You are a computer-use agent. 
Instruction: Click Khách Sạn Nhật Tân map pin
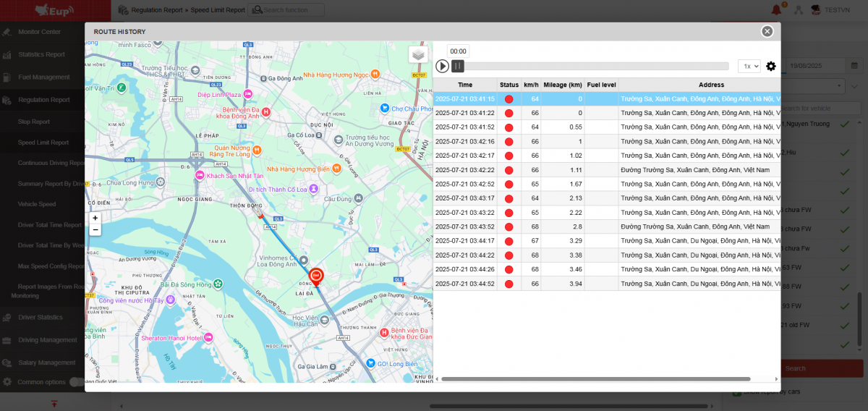click(200, 176)
